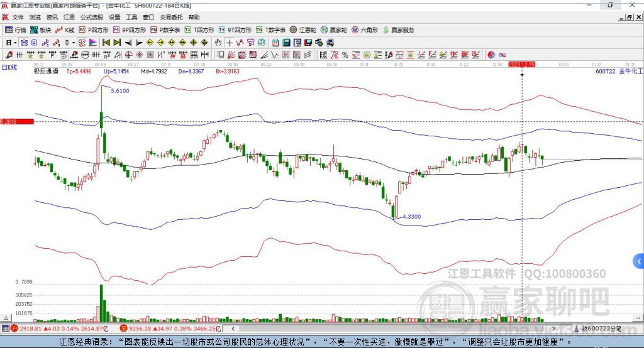
Task: Jump to first bar with skip-start icon
Action: coord(106,43)
